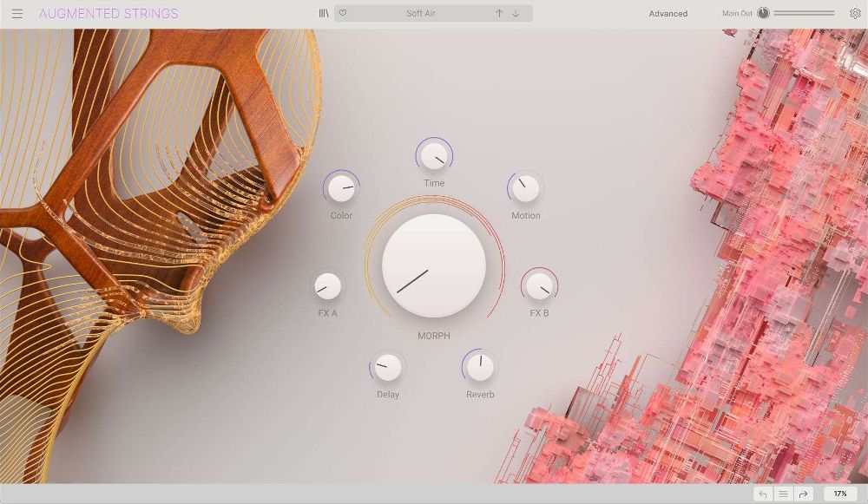Click the Color knob
The height and width of the screenshot is (504, 868).
coord(340,188)
